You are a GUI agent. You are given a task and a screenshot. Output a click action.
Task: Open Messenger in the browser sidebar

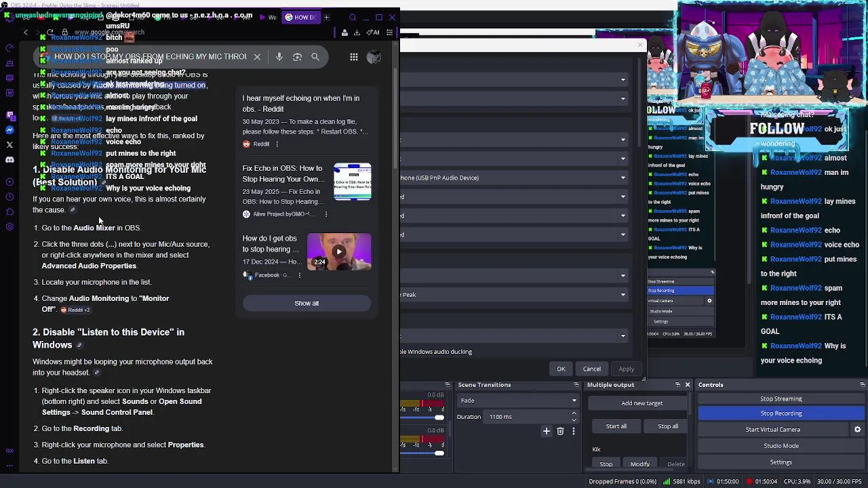(9, 130)
